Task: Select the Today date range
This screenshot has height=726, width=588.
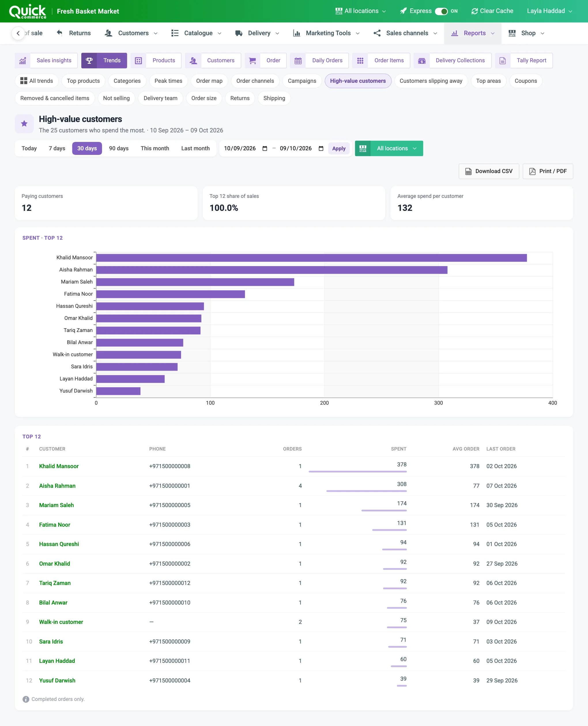Action: (x=29, y=149)
